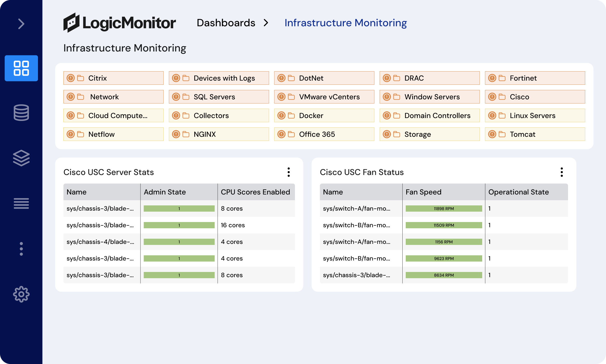Screen dimensions: 606x364
Task: Open Infrastructure Monitoring breadcrumb link
Action: [346, 23]
